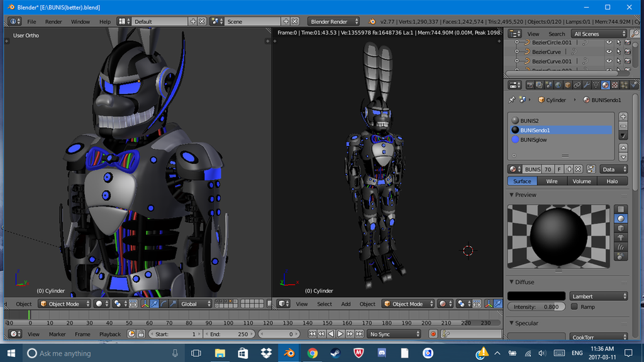This screenshot has width=644, height=362.
Task: Open the timeline Playback menu
Action: coord(109,334)
